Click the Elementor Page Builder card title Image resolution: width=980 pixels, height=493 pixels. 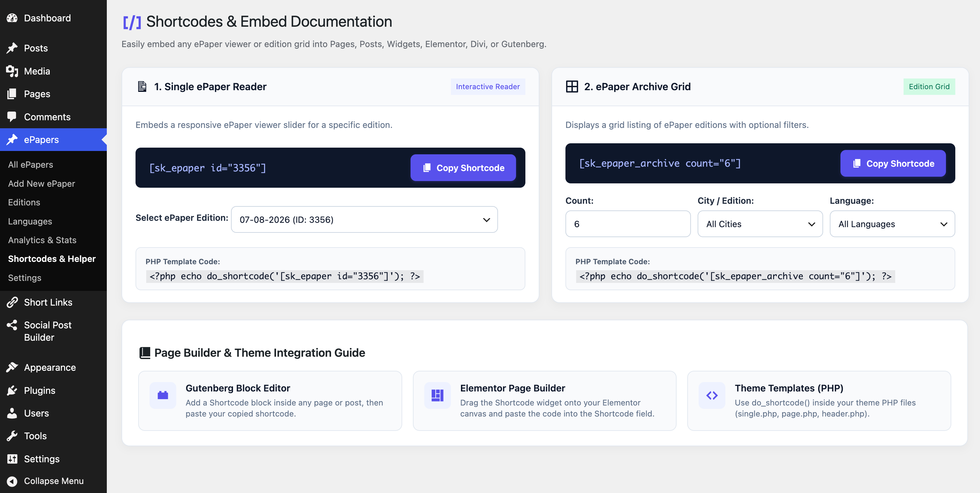[x=512, y=388]
